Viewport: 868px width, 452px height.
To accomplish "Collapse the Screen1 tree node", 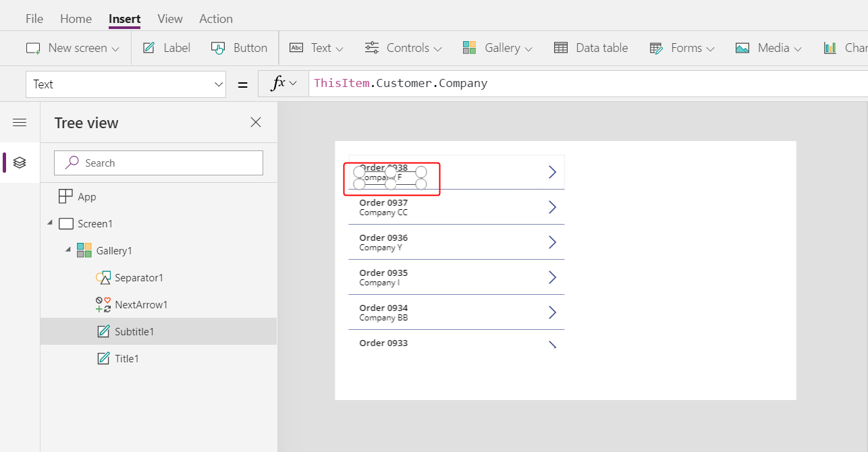I will (50, 223).
